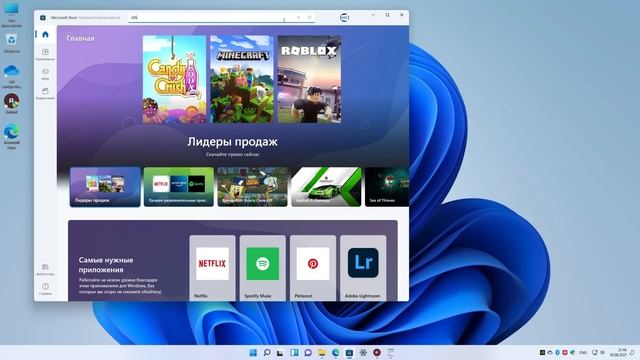Open the Adobe Lightroom app tile
640x360 pixels.
click(363, 268)
